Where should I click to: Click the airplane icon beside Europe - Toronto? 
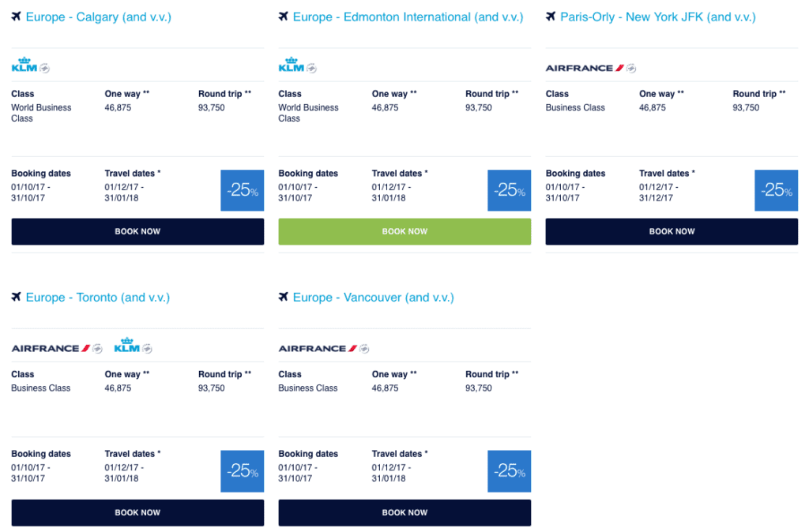17,298
